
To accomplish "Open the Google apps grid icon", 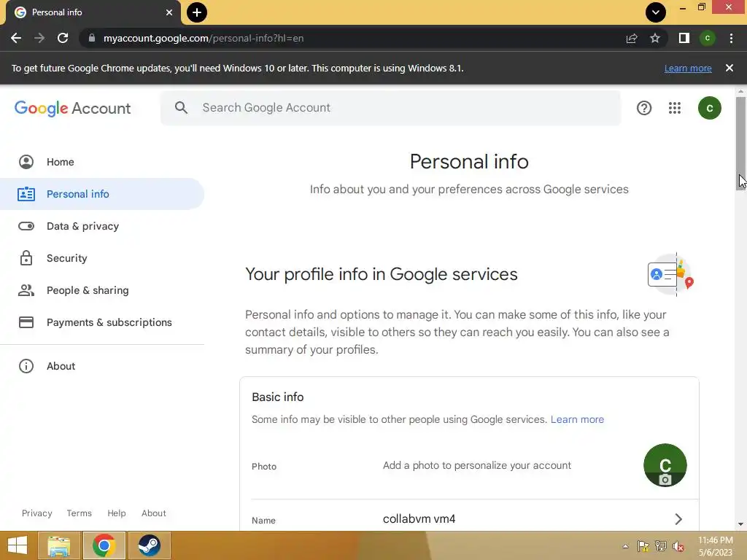I will point(675,108).
